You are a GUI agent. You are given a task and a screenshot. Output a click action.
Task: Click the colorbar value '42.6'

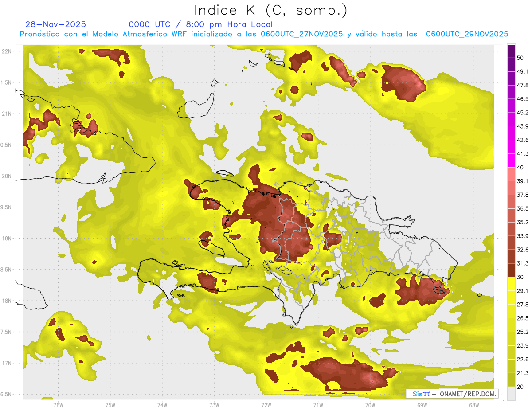[x=522, y=140]
